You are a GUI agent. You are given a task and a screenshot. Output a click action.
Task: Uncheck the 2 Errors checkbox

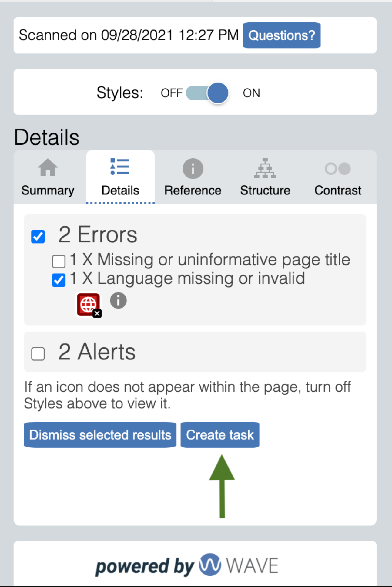coord(38,237)
